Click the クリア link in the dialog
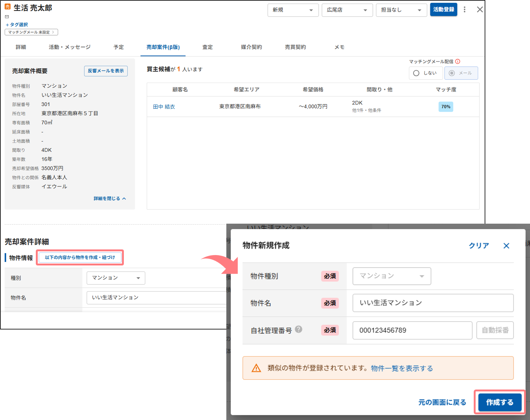The image size is (530, 420). tap(479, 246)
